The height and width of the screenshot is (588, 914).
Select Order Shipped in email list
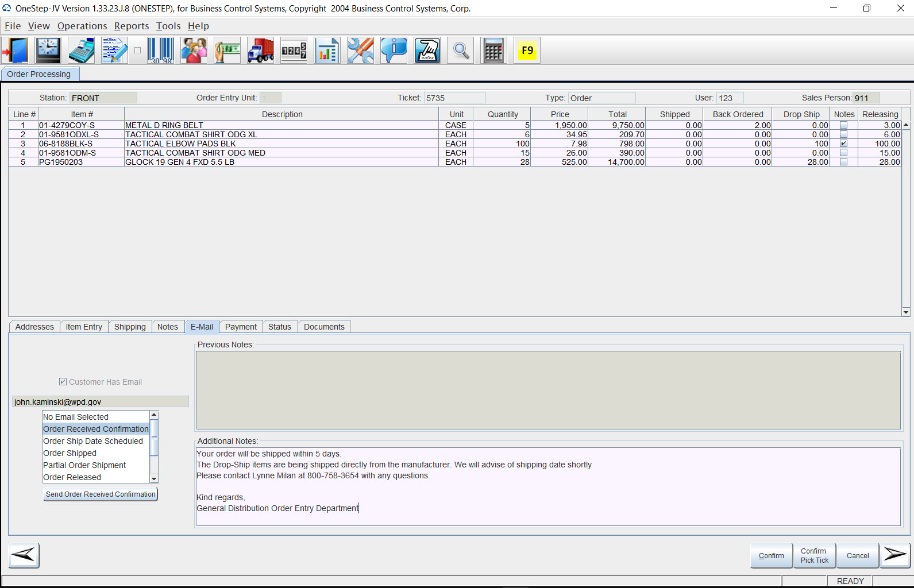(x=70, y=453)
